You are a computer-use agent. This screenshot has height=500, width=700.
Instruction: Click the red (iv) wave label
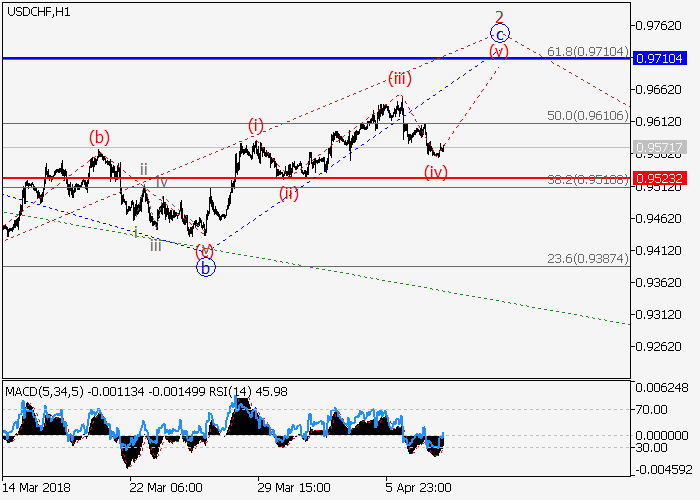point(435,172)
